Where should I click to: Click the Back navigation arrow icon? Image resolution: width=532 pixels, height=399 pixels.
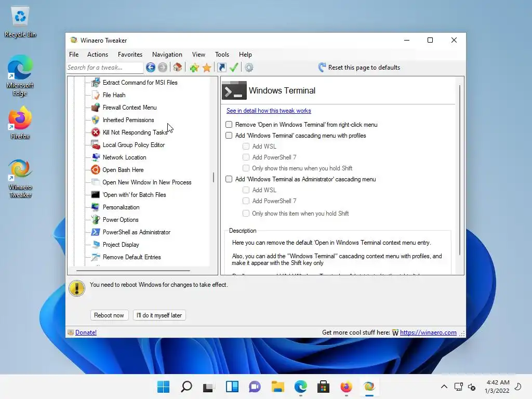[x=151, y=68]
